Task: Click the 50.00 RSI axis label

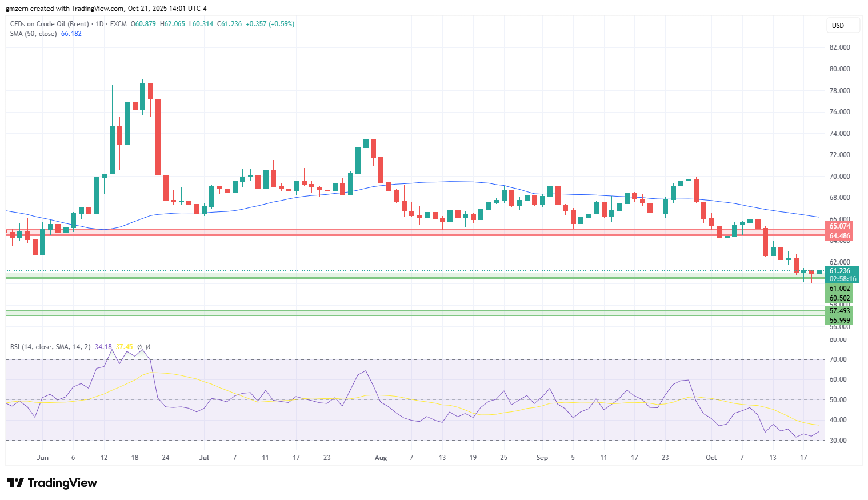Action: point(838,400)
